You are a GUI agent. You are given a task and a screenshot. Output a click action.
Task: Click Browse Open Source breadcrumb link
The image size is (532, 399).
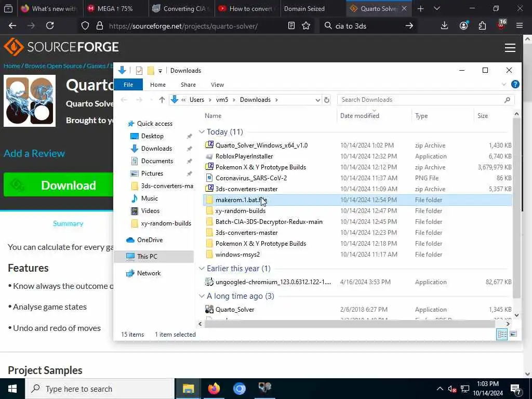(54, 66)
